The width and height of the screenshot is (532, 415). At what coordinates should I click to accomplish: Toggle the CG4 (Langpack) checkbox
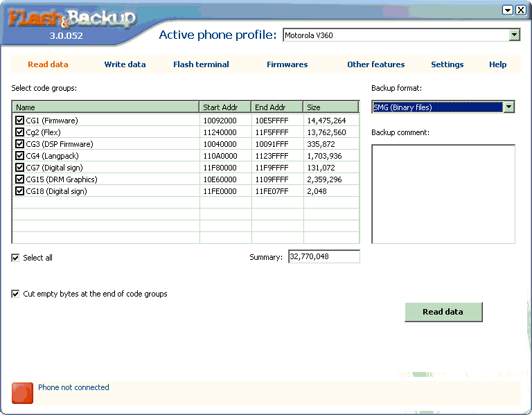pyautogui.click(x=19, y=156)
